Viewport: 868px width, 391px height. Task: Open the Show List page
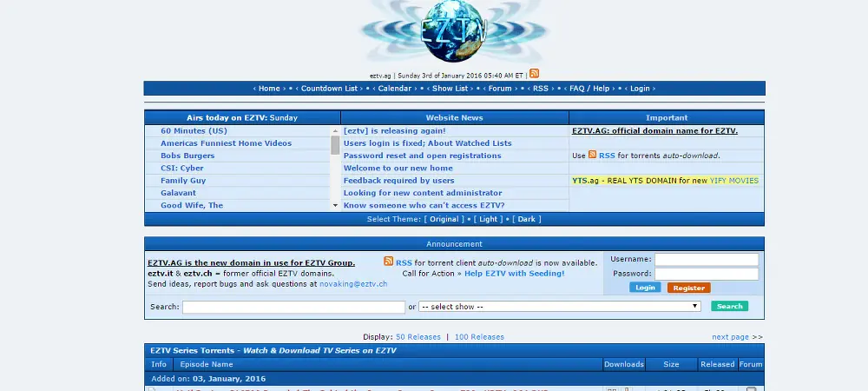click(450, 89)
